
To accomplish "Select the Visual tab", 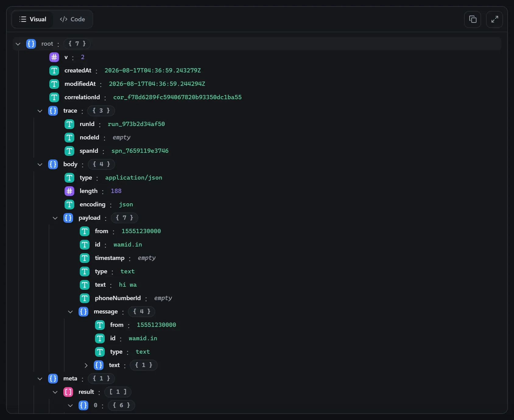I will [x=33, y=19].
